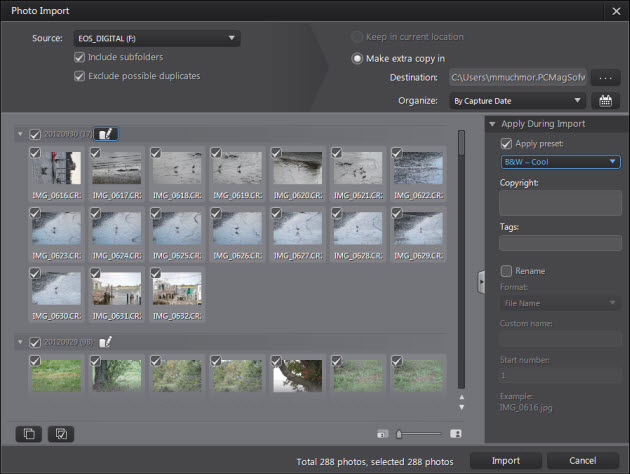630x474 pixels.
Task: Select the Make extra copy in option
Action: tap(357, 58)
